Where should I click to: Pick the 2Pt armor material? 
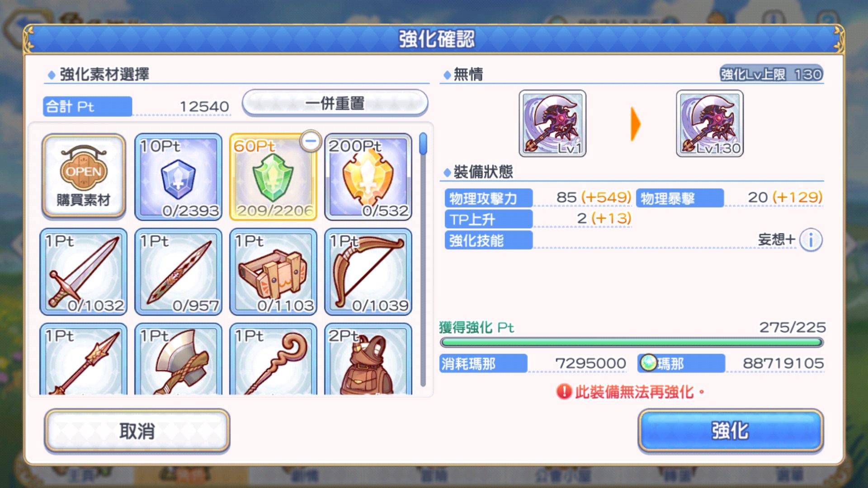point(368,359)
